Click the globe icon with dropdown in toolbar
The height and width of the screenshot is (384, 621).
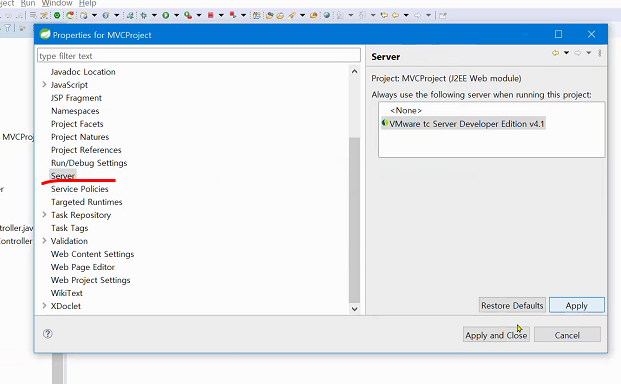point(106,15)
